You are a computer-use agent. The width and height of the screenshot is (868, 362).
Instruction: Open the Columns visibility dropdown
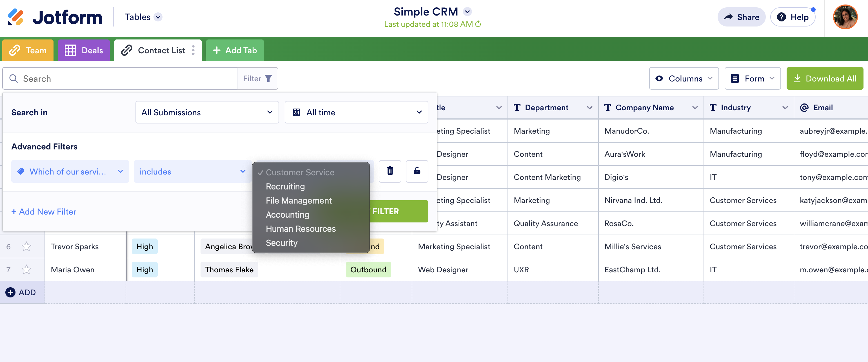point(684,79)
